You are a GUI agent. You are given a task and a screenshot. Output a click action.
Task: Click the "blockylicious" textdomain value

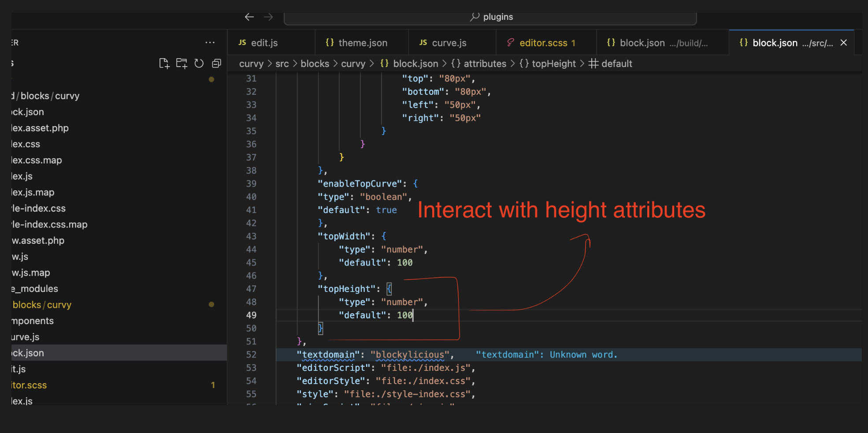coord(410,355)
